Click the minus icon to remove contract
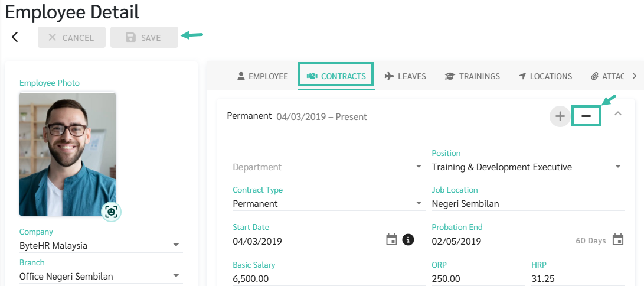644x286 pixels. [x=586, y=116]
